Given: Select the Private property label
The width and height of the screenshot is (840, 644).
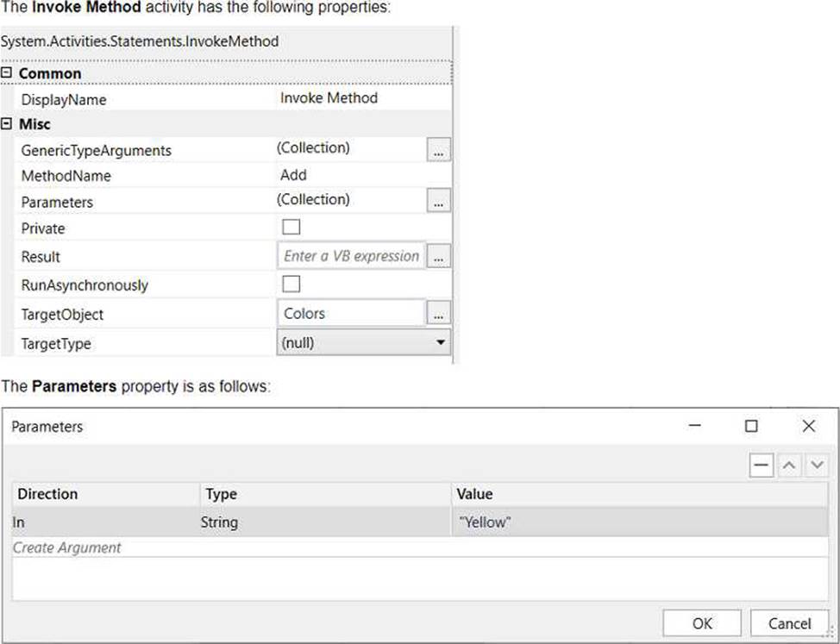Looking at the screenshot, I should point(43,228).
